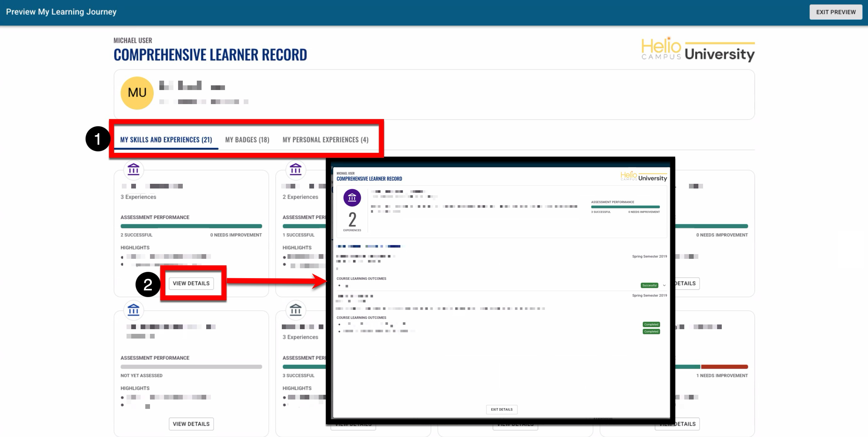Open My Skills and Experiences (21) tab
This screenshot has width=868, height=437.
pyautogui.click(x=166, y=140)
